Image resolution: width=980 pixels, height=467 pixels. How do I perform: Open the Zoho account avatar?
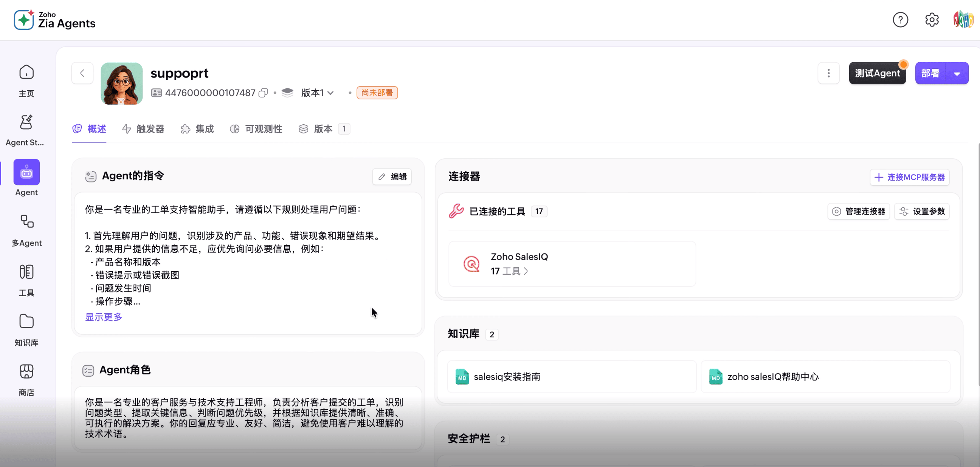pyautogui.click(x=963, y=20)
